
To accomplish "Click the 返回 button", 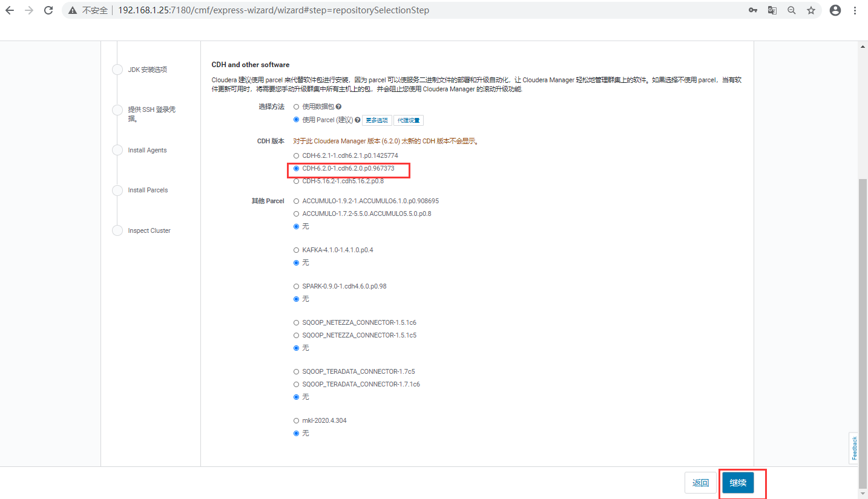I will pyautogui.click(x=701, y=483).
